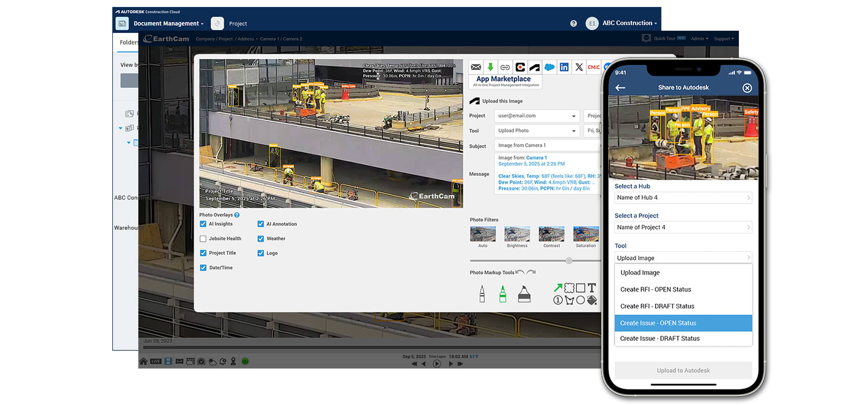Viewport: 868px width, 405px height.
Task: Tap Upload to Autodesk button
Action: coord(683,370)
